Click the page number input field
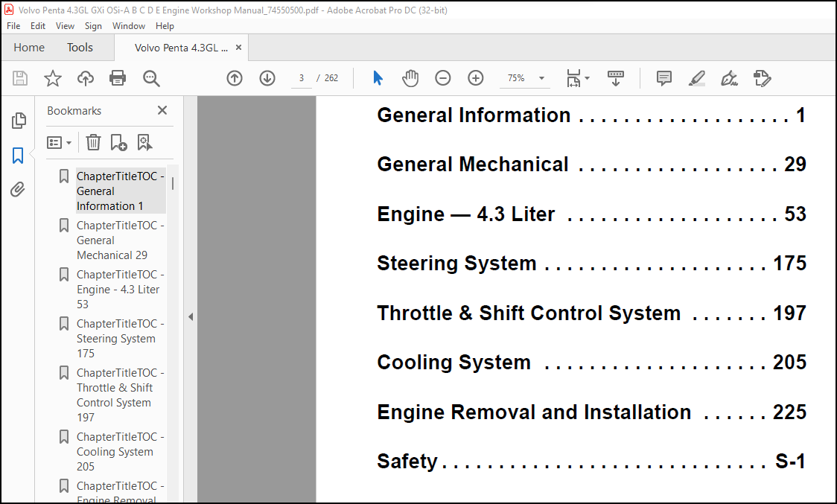Image resolution: width=837 pixels, height=504 pixels. click(x=302, y=78)
